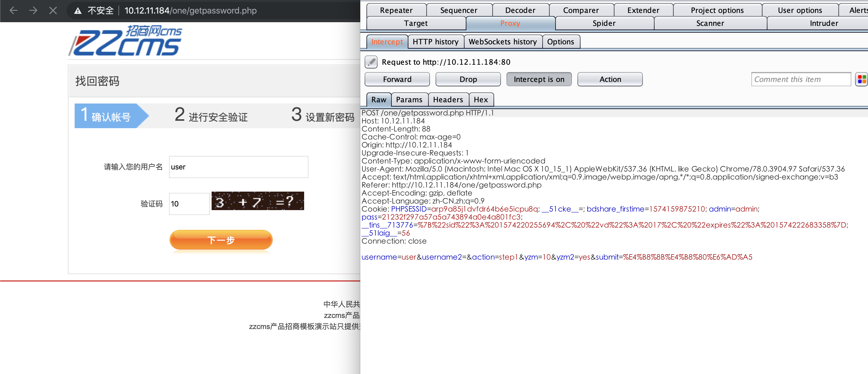
Task: Click the browser back arrow
Action: pyautogui.click(x=14, y=10)
